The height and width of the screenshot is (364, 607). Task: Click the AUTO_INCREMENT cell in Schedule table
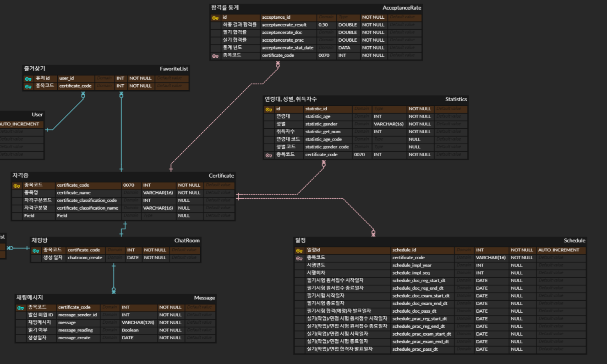click(x=558, y=250)
